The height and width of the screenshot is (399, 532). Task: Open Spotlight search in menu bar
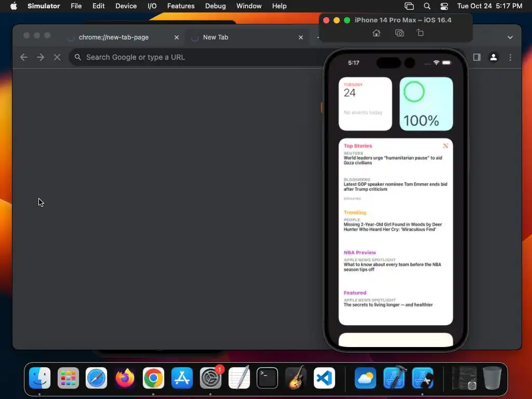[427, 6]
